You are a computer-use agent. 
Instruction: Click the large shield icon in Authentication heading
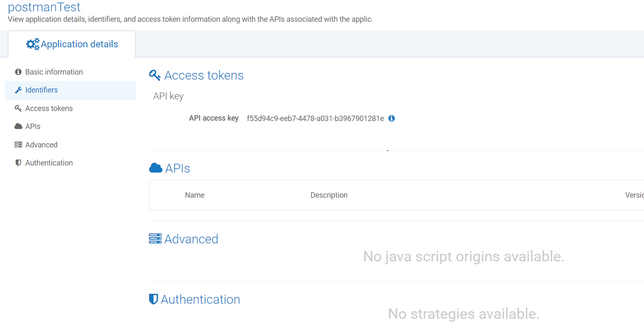tap(154, 299)
